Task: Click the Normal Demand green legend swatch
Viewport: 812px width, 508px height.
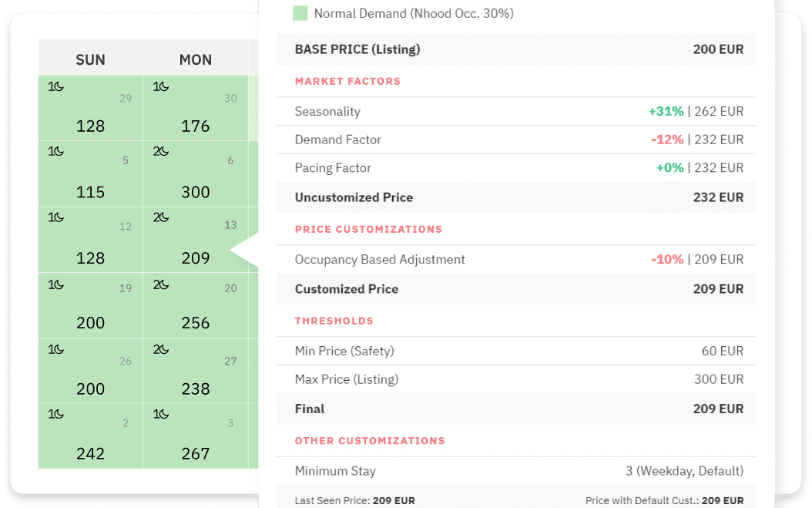Action: (300, 13)
